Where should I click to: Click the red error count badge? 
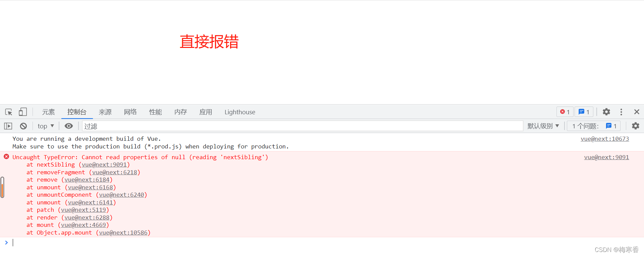pos(565,112)
